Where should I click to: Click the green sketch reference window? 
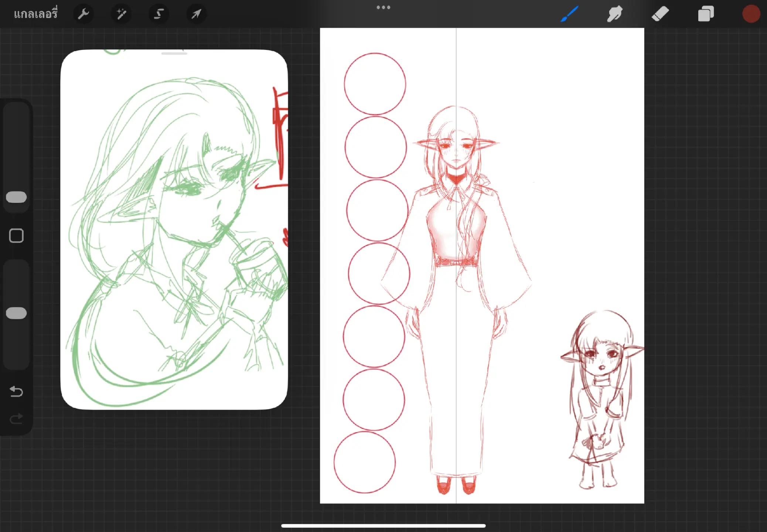coord(174,229)
